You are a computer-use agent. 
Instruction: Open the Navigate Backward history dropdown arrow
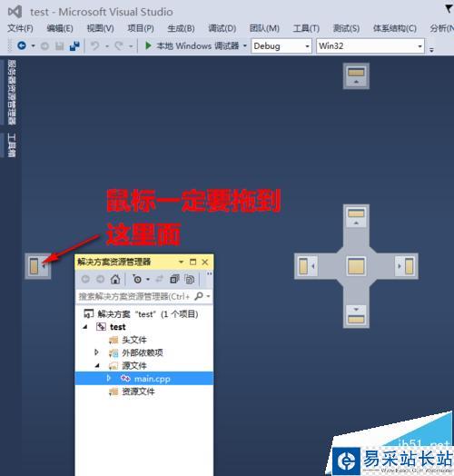pyautogui.click(x=33, y=46)
